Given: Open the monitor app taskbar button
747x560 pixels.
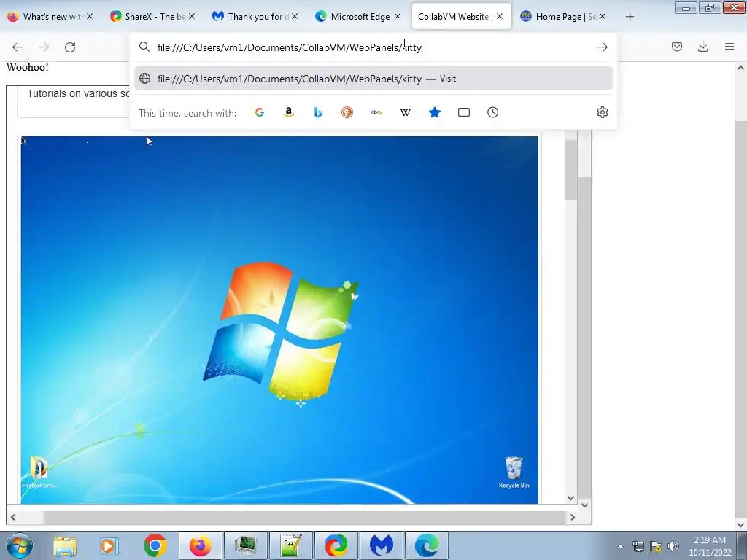Looking at the screenshot, I should pos(246,545).
